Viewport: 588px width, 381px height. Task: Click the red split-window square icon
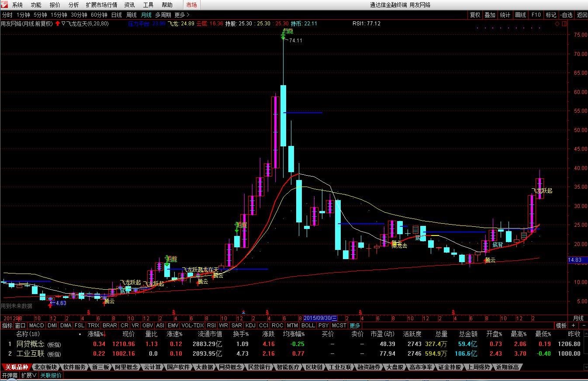[564, 24]
